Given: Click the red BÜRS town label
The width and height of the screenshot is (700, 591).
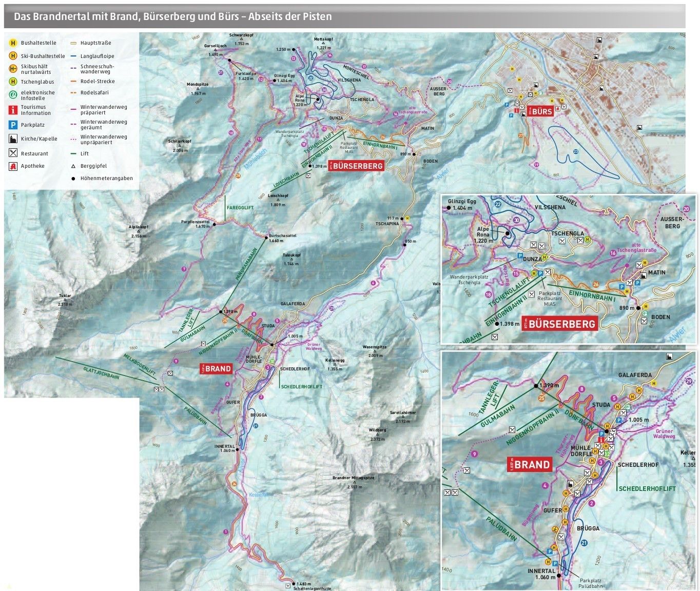Looking at the screenshot, I should [542, 111].
